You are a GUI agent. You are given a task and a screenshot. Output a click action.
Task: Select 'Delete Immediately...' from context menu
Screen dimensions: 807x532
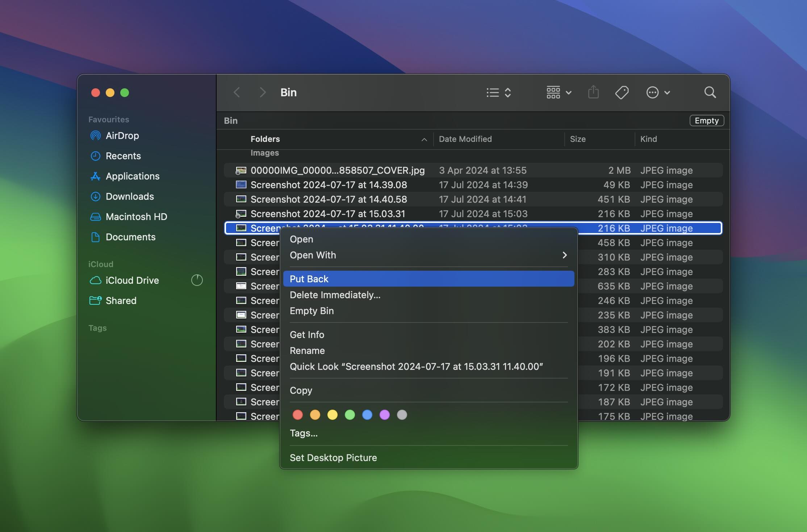pos(334,295)
